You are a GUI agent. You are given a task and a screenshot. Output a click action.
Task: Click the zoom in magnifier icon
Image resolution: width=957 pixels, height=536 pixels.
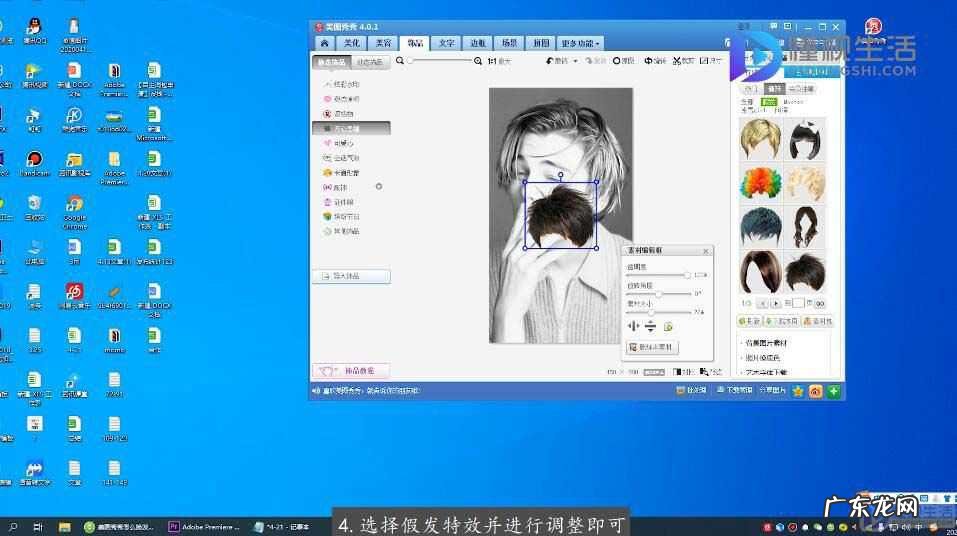(478, 60)
